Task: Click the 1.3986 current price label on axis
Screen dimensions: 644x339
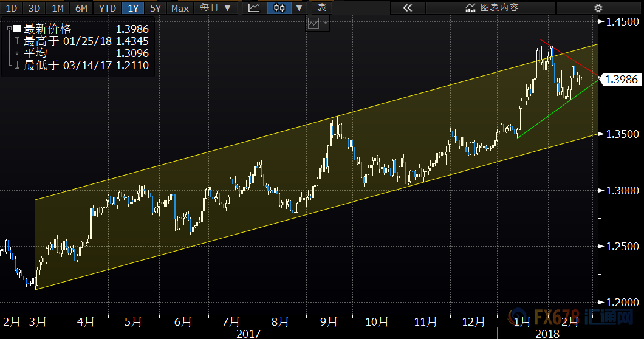Action: 620,79
